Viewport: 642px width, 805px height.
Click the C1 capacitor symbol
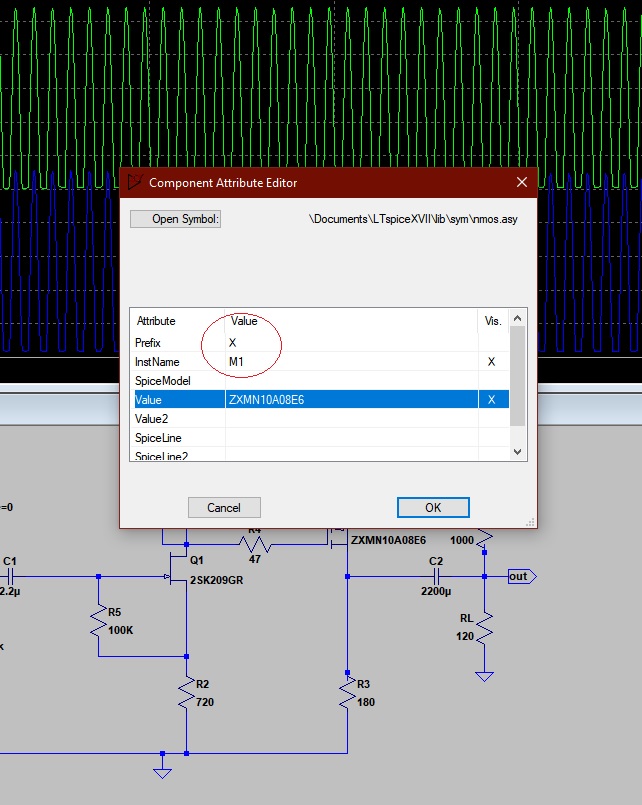(10, 576)
